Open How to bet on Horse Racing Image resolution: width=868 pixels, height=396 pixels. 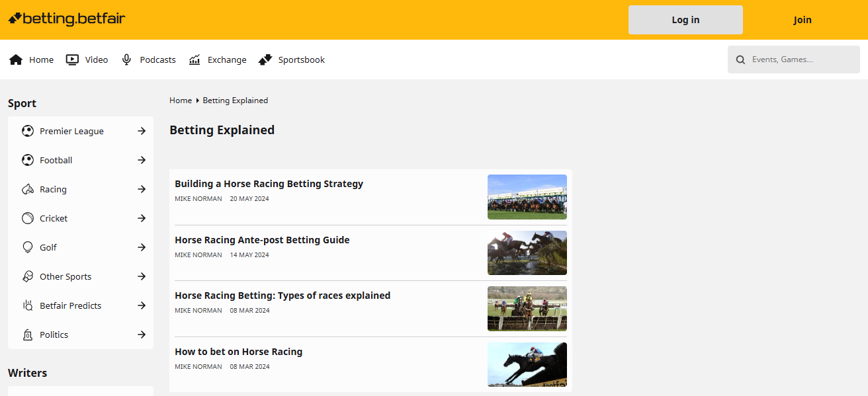(x=238, y=352)
